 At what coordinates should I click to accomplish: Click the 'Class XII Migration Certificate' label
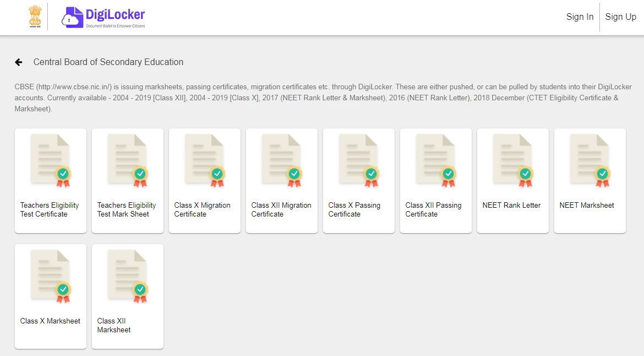pos(281,209)
